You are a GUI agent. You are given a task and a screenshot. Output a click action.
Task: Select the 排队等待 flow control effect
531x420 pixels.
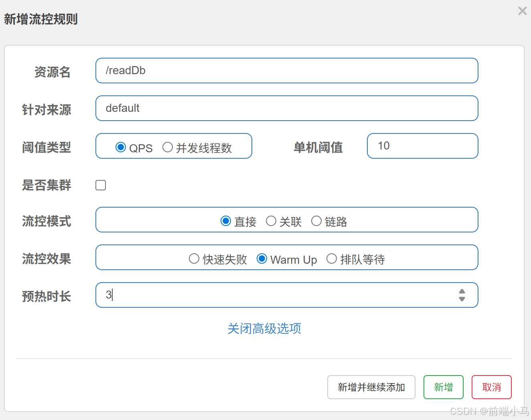point(332,258)
